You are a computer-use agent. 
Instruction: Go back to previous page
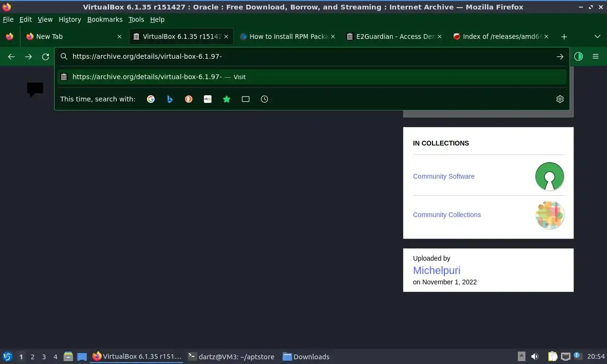[x=11, y=56]
